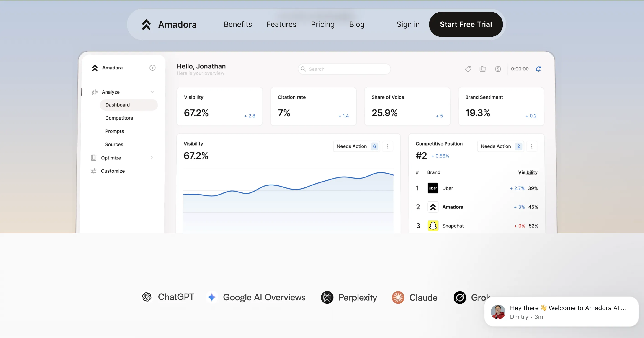Click the dollar coin icon
644x338 pixels.
[x=498, y=69]
